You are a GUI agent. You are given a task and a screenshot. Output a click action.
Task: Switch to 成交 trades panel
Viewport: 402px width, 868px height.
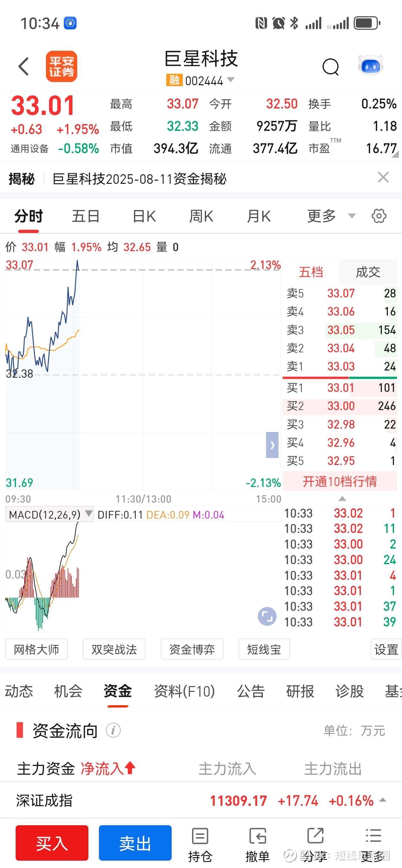point(368,272)
